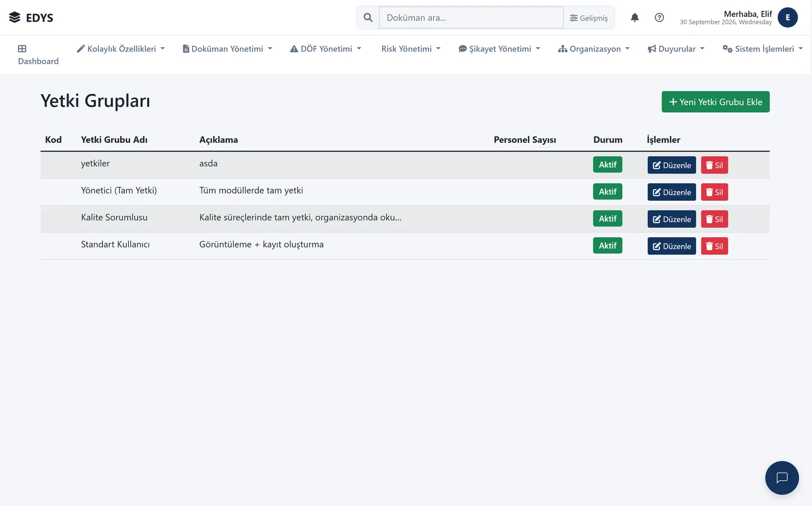This screenshot has width=812, height=506.
Task: Click the search magnifier icon
Action: coord(368,18)
